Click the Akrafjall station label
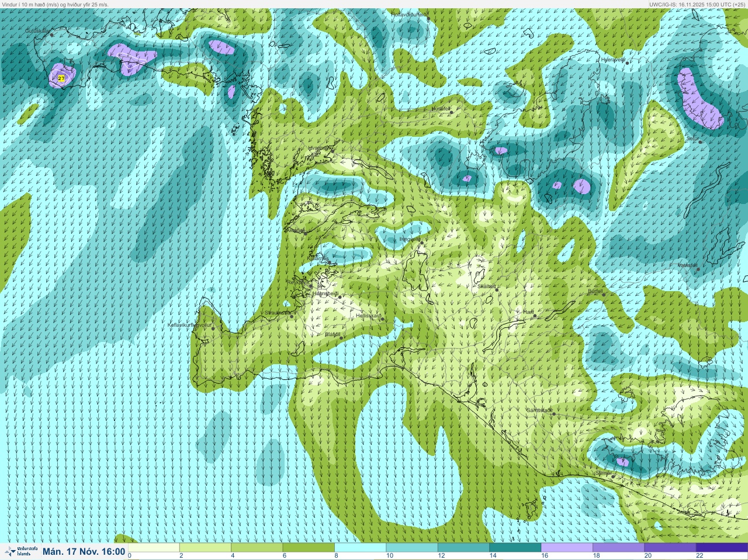 pyautogui.click(x=295, y=230)
